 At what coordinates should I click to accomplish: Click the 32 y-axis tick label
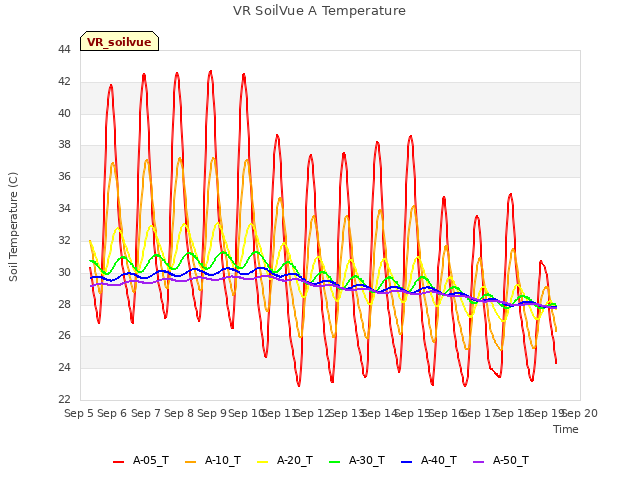(x=64, y=240)
